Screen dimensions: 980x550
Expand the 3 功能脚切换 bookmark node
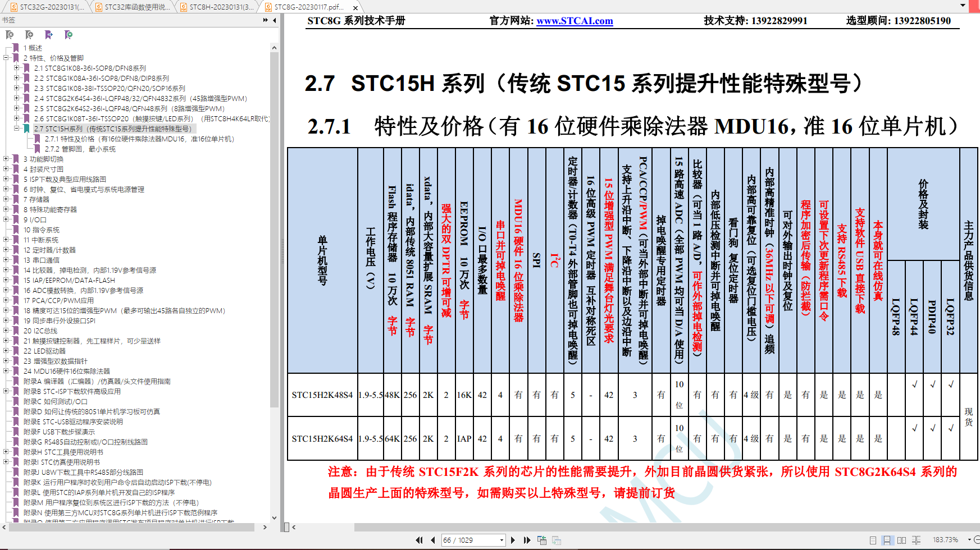6,159
